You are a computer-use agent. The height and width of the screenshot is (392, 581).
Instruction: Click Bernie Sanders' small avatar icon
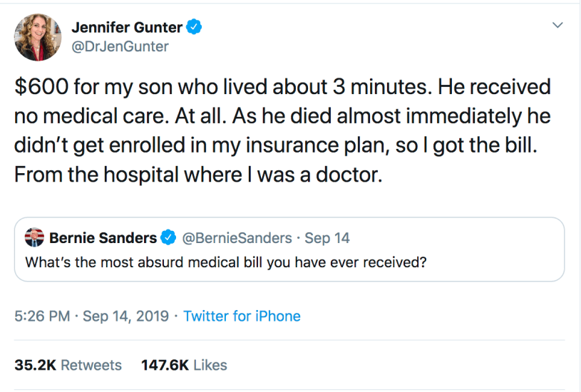click(34, 237)
